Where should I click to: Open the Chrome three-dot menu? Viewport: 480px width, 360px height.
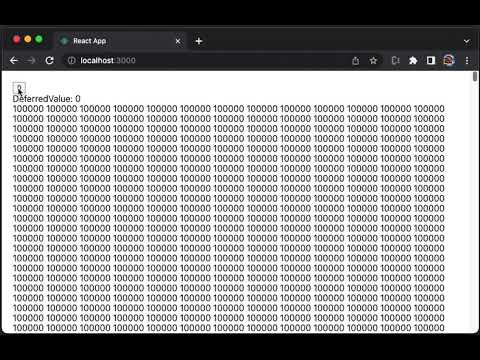(467, 61)
